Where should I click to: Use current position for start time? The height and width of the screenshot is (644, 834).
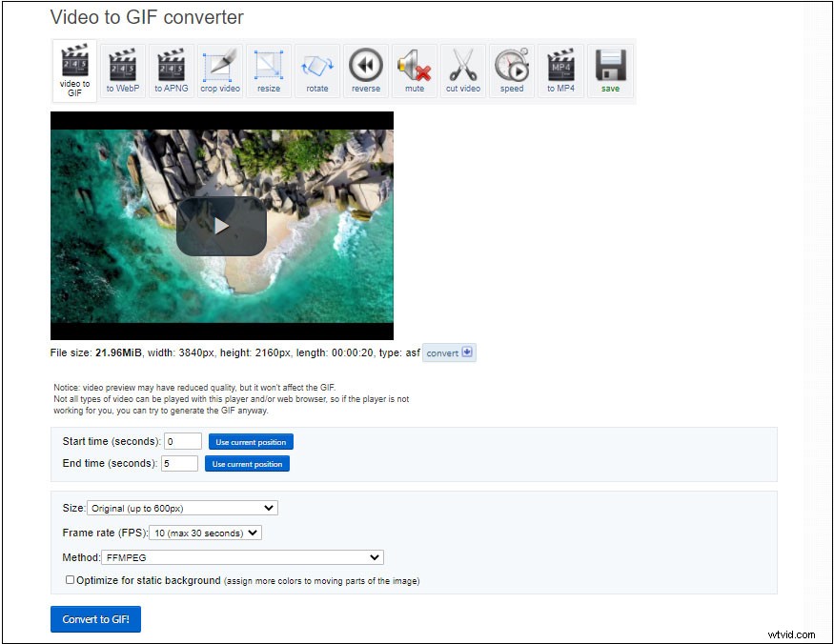click(251, 441)
